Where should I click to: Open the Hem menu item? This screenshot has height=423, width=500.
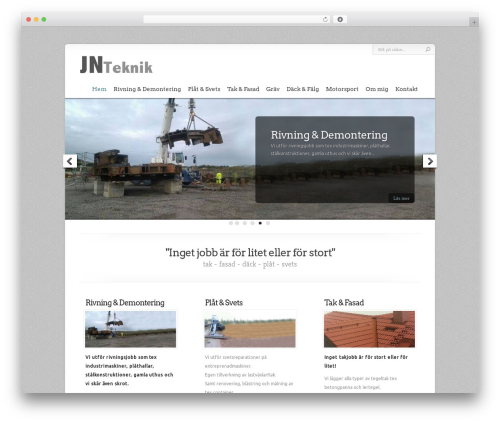pos(99,89)
